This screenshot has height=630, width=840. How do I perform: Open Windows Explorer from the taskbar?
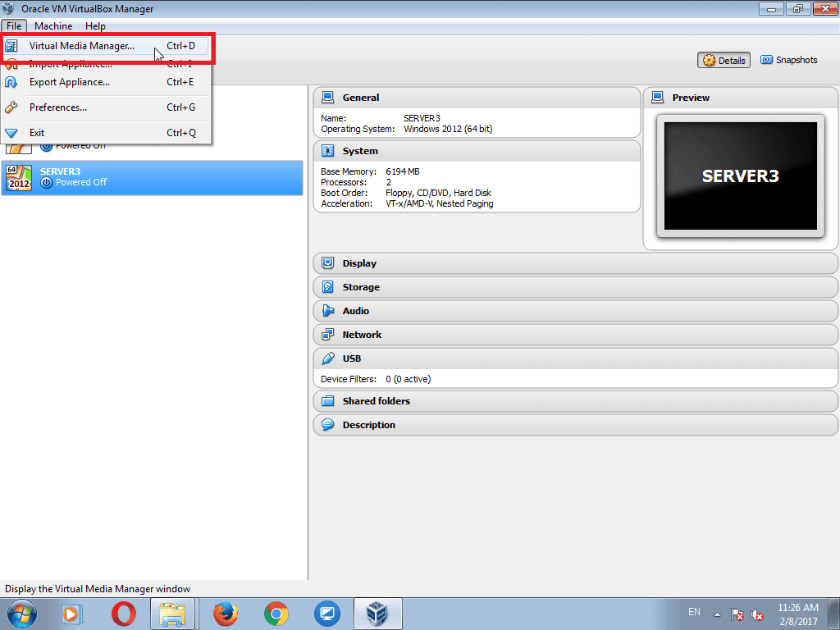point(172,614)
